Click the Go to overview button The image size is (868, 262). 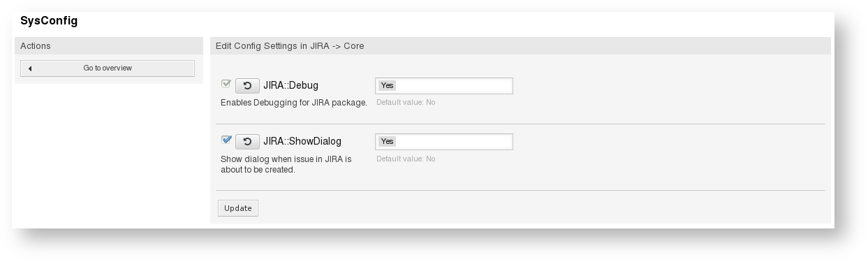click(x=107, y=68)
